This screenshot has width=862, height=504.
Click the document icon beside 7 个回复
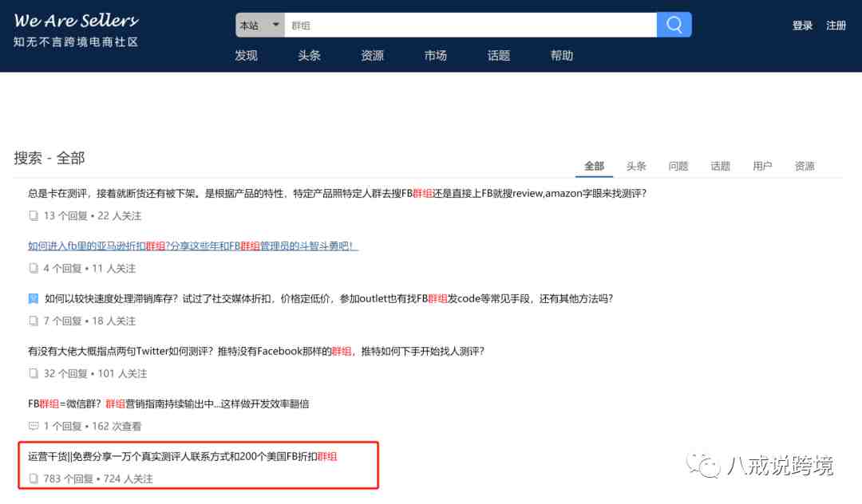point(34,321)
